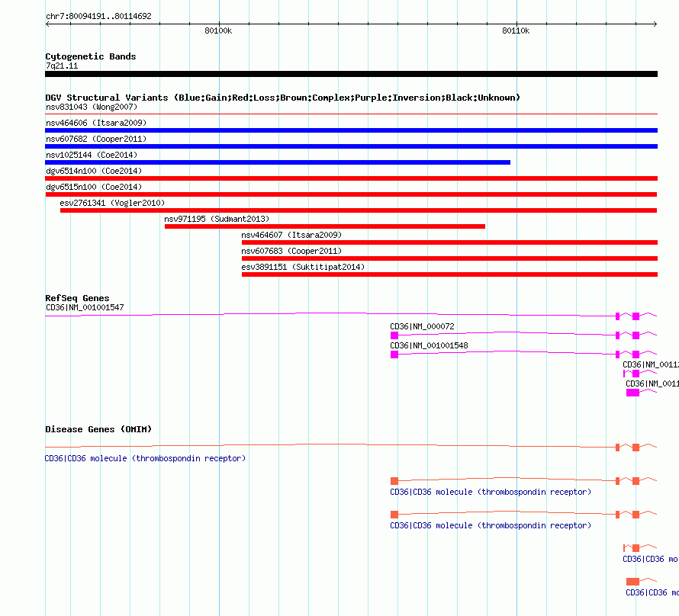Image resolution: width=679 pixels, height=616 pixels.
Task: Select the nsv1025144 (Coe2014) blue bar
Action: (x=278, y=162)
